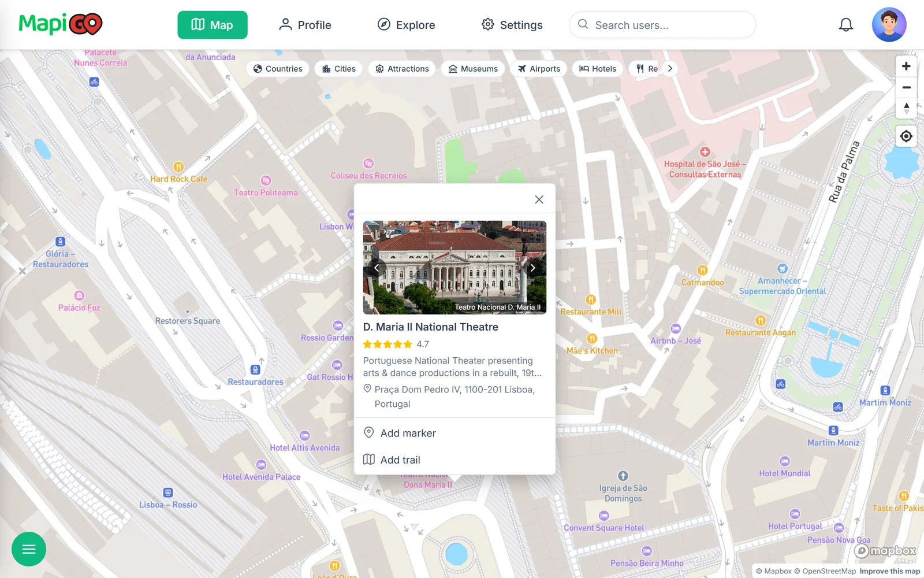
Task: Show previous theatre photo
Action: (377, 268)
